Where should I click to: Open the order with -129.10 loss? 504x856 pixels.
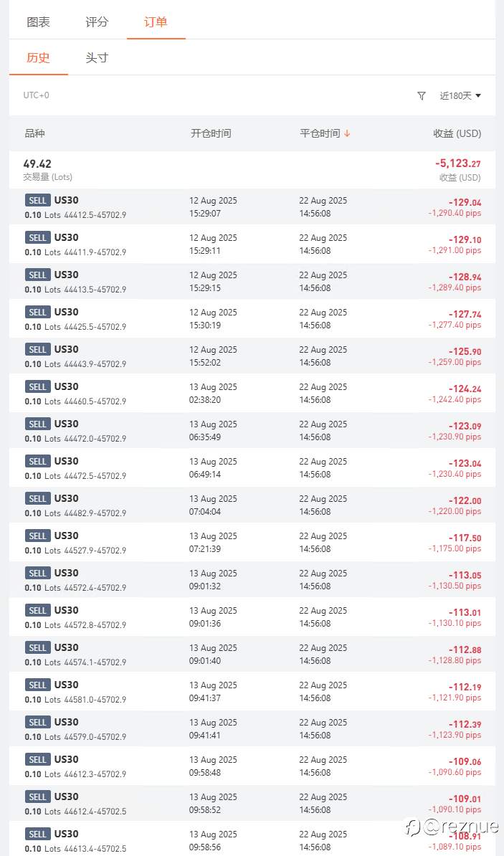pyautogui.click(x=252, y=244)
